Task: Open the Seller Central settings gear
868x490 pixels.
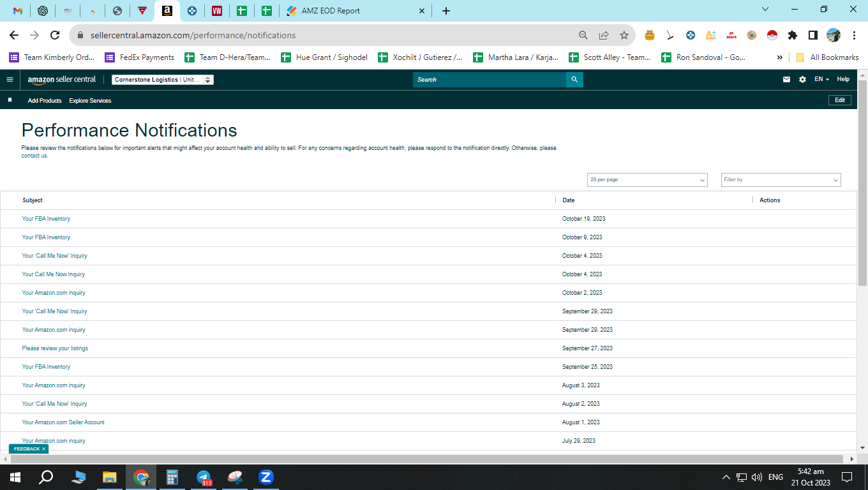Action: pos(802,80)
